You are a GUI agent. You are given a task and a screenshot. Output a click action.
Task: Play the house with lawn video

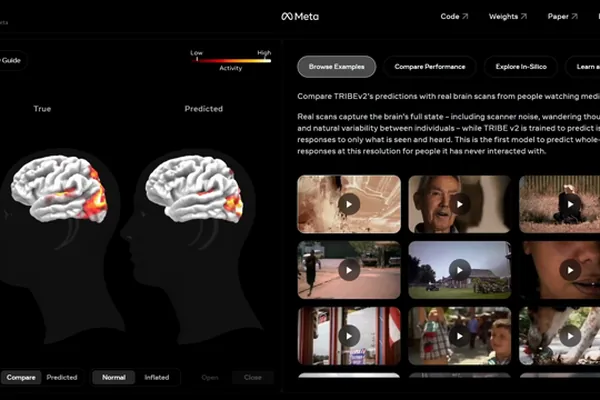(460, 270)
